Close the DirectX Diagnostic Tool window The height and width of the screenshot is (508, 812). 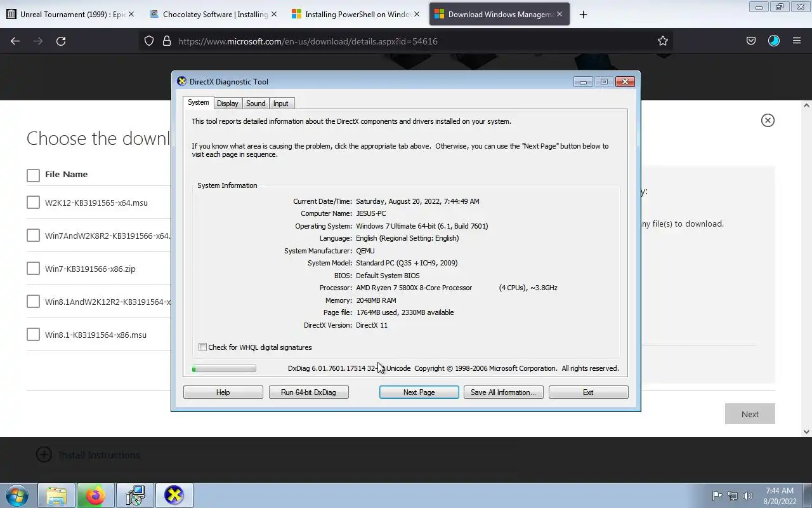point(625,81)
